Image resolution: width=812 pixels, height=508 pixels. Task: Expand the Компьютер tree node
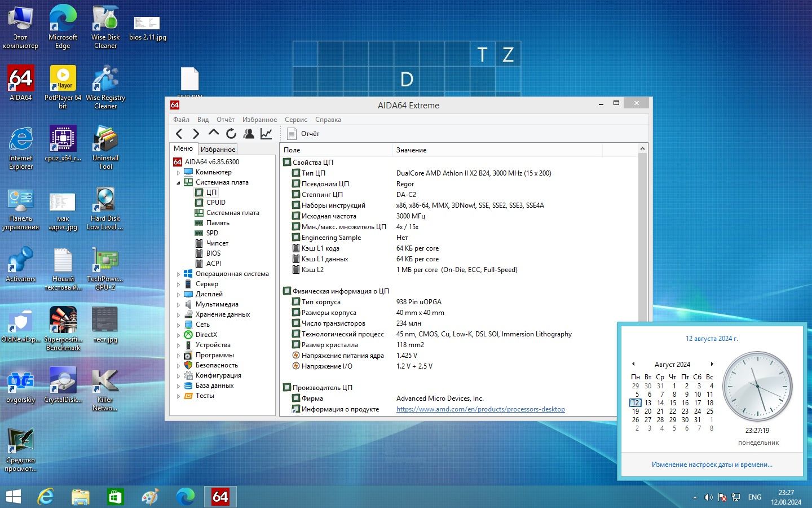(x=178, y=173)
